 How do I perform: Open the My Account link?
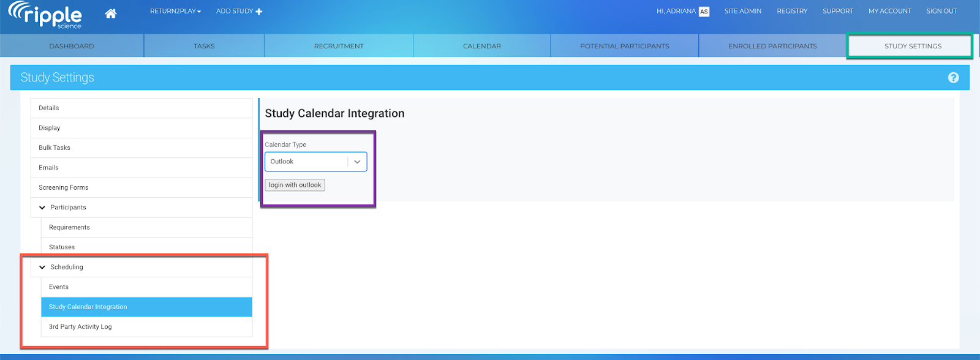[889, 11]
